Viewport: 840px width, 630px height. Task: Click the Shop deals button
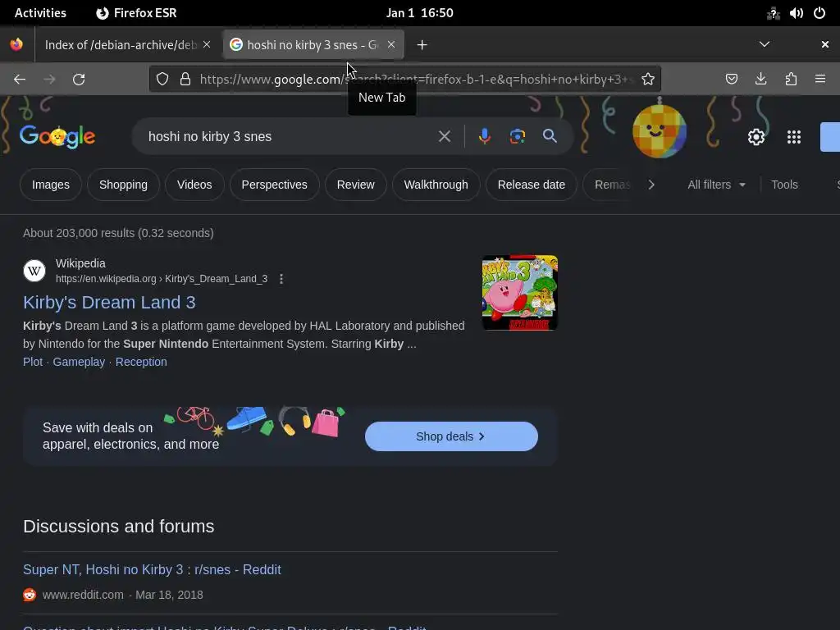[x=451, y=436]
